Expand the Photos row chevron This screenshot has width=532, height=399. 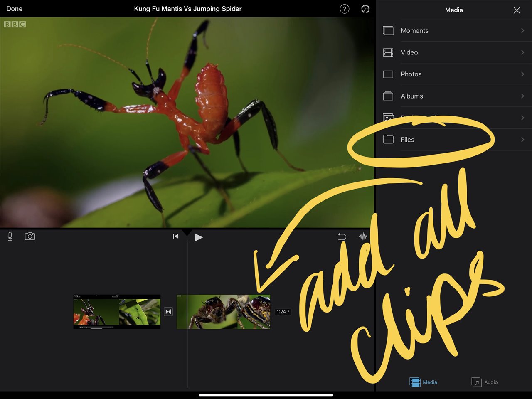click(x=522, y=74)
